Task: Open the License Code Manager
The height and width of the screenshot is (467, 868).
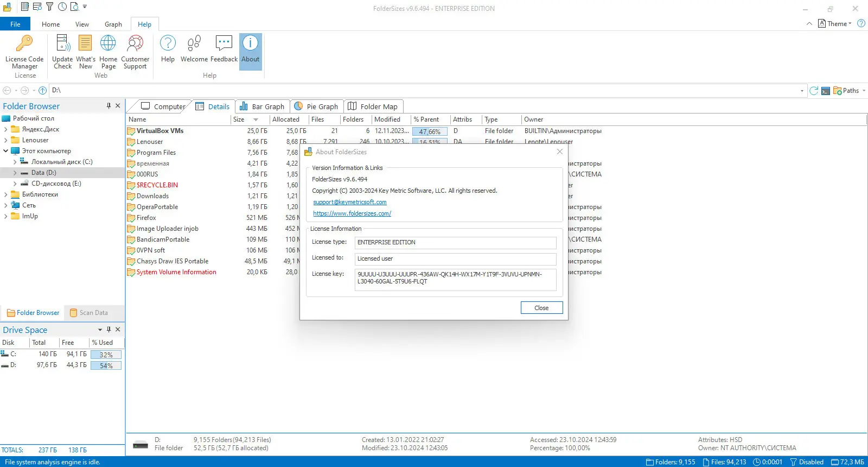Action: coord(24,52)
